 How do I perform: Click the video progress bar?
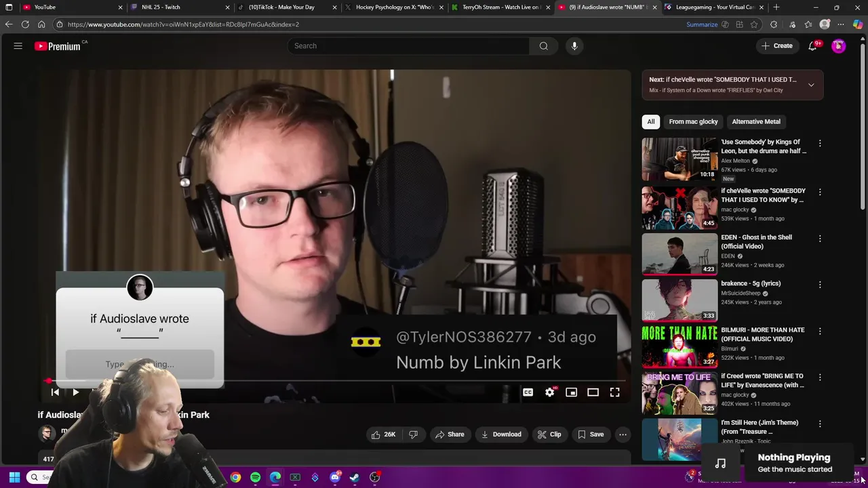[x=335, y=381]
